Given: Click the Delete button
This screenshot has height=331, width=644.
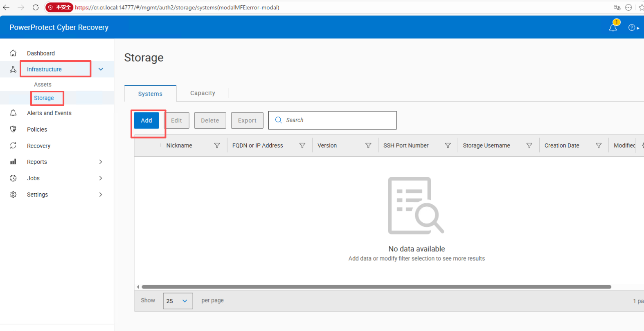Looking at the screenshot, I should [210, 121].
